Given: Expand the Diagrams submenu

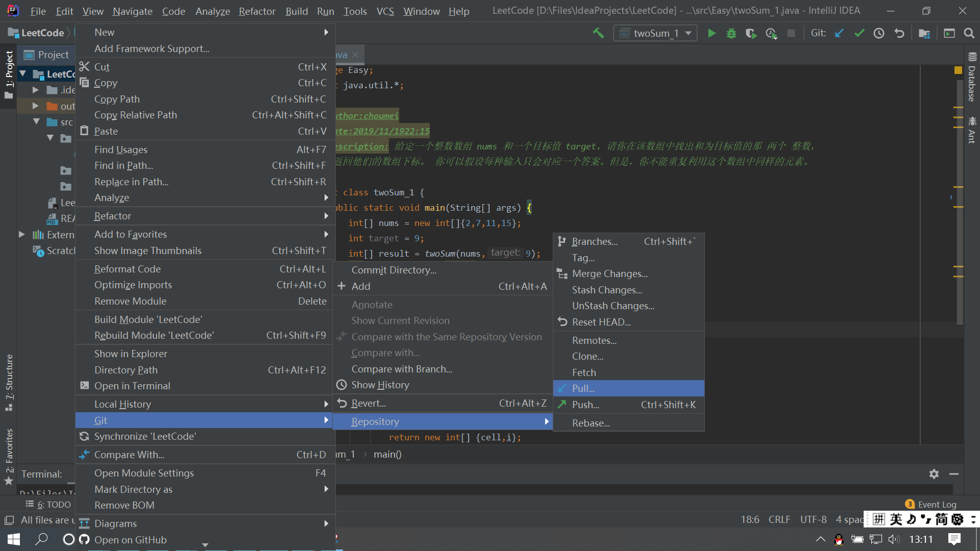Looking at the screenshot, I should (x=205, y=523).
